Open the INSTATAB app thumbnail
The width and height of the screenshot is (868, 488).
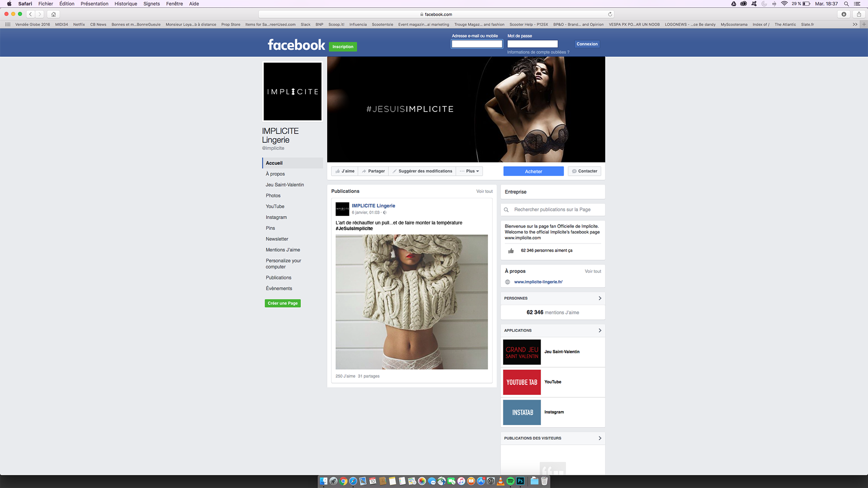(x=522, y=413)
